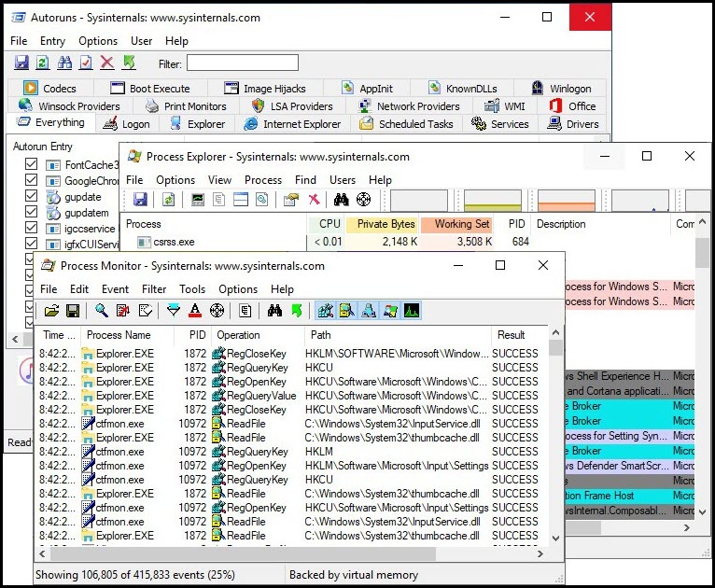Click the Show Lower Pane icon in Process Explorer
The height and width of the screenshot is (588, 715).
240,200
